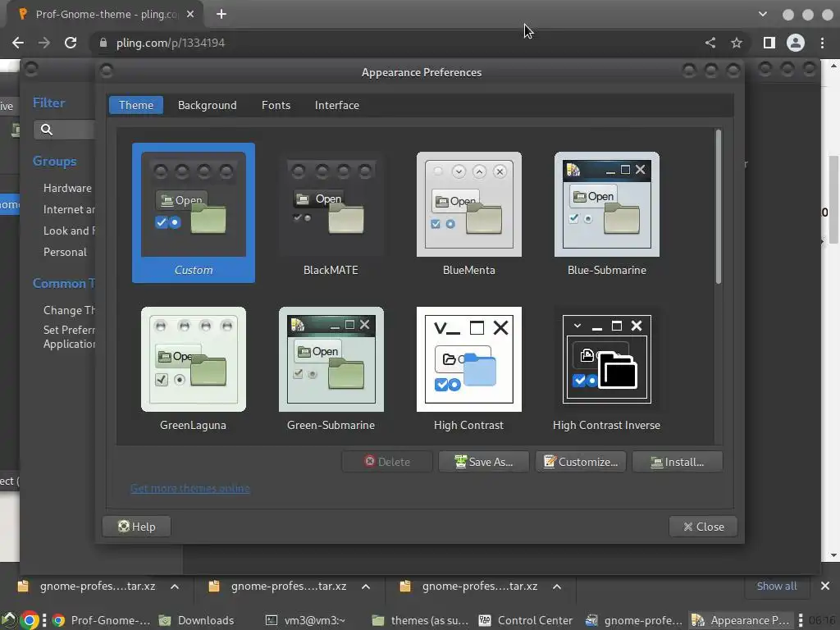Click Change Theme common task
Viewport: 840px width, 630px height.
pos(69,310)
